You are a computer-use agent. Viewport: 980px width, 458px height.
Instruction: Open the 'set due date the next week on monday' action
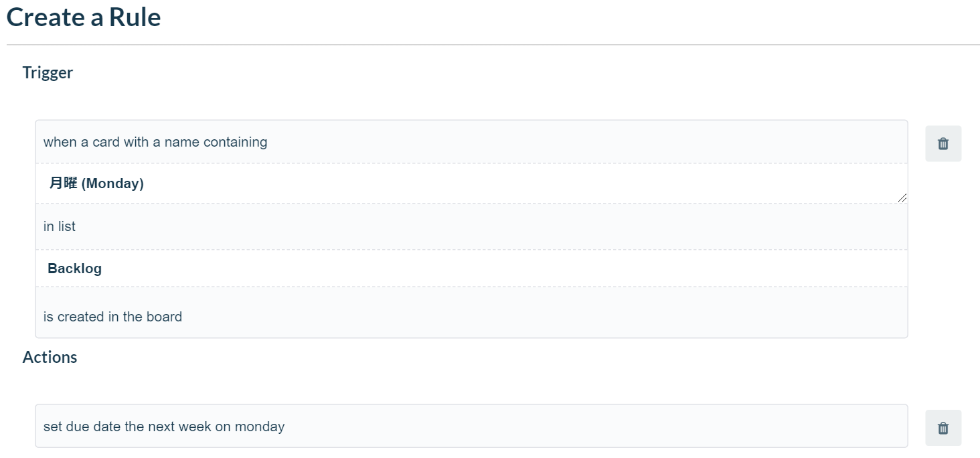tap(471, 426)
